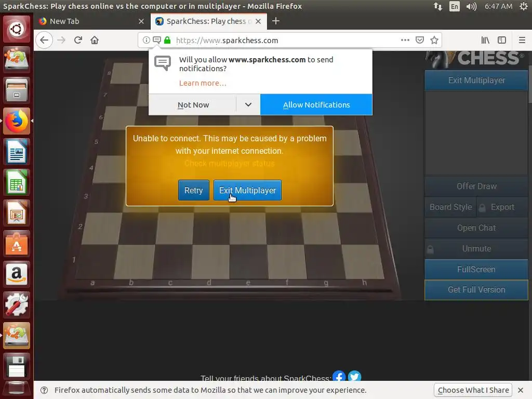532x399 pixels.
Task: Open Firefox hamburger menu
Action: pos(522,40)
